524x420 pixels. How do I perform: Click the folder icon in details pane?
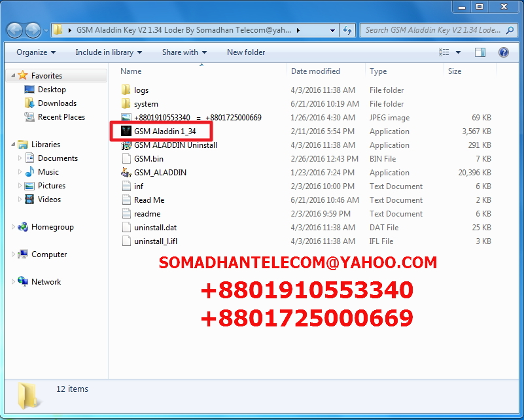(27, 396)
